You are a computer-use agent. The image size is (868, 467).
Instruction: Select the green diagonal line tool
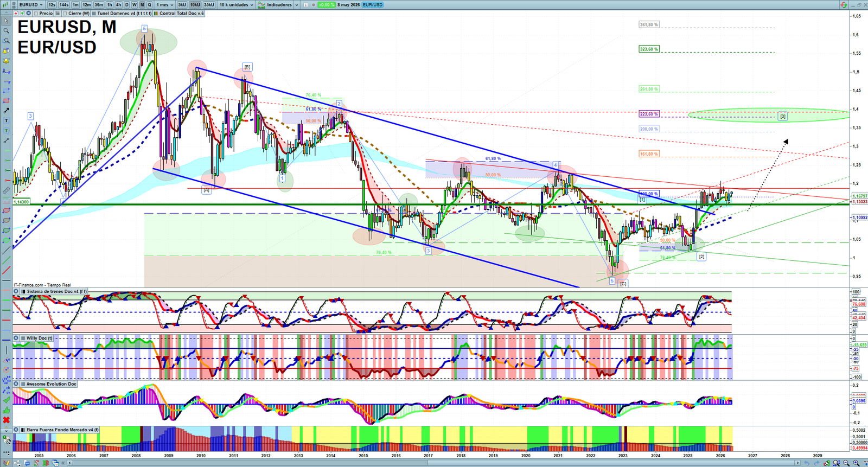pos(7,260)
